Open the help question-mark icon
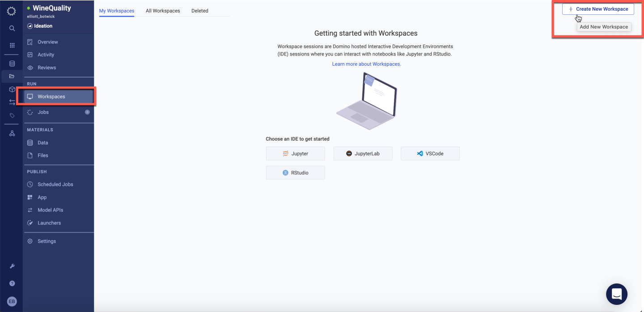644x312 pixels. pyautogui.click(x=12, y=283)
